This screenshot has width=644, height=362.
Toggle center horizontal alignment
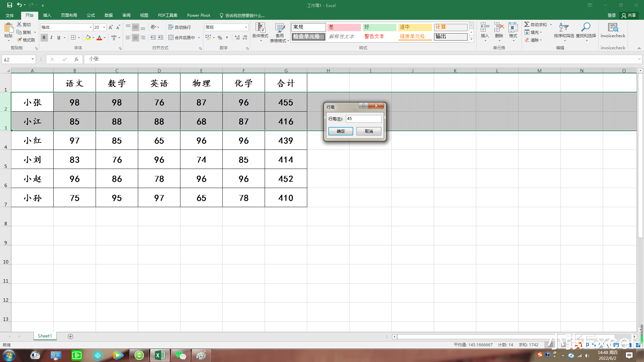136,38
